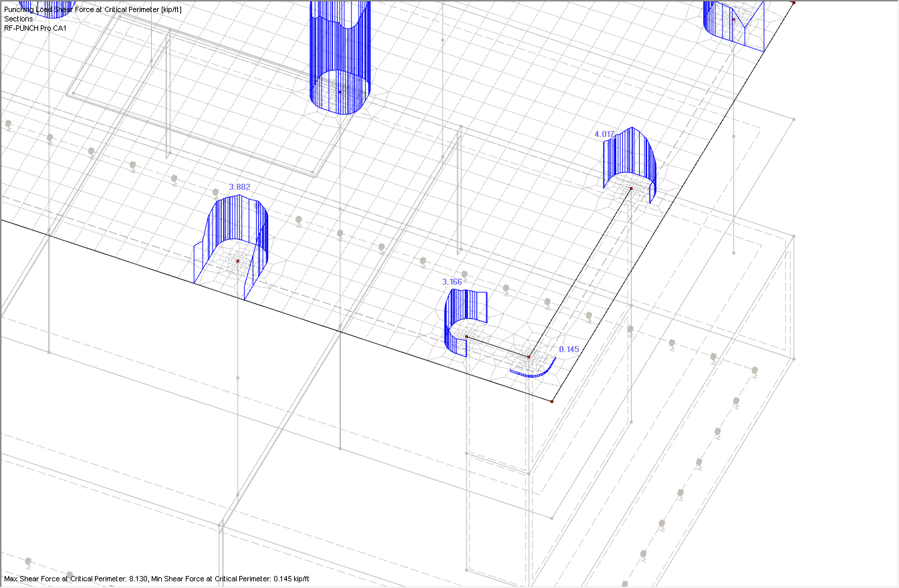The image size is (899, 588).
Task: Select the 4.017 shear force value label
Action: click(604, 134)
